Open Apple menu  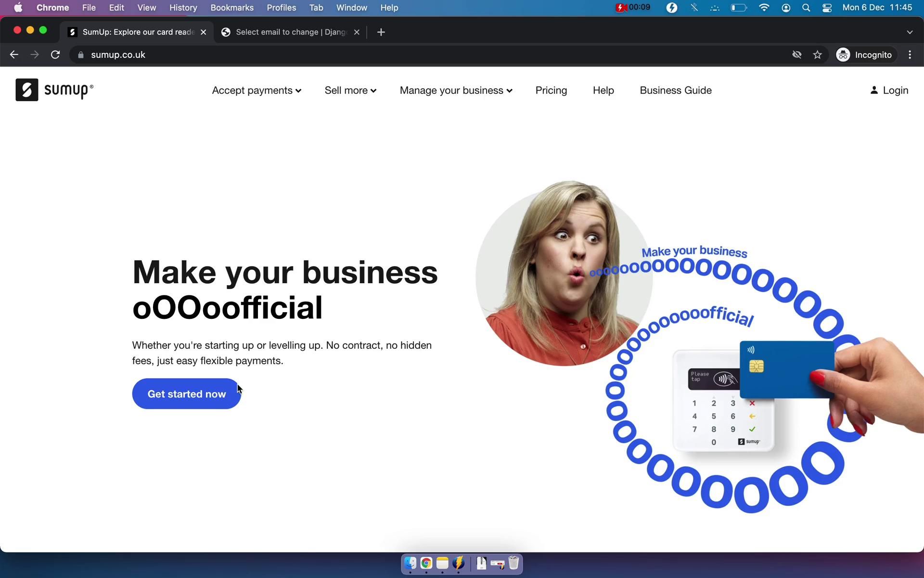18,8
